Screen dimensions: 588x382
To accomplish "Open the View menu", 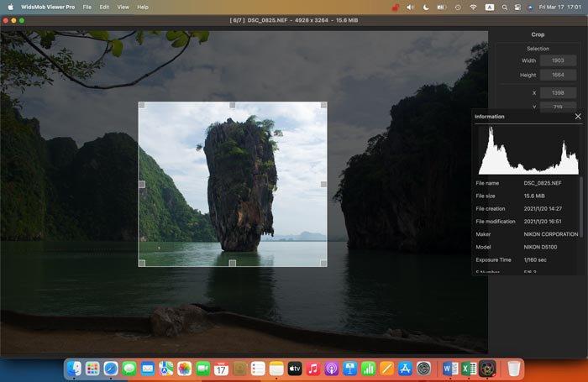I will pos(123,7).
